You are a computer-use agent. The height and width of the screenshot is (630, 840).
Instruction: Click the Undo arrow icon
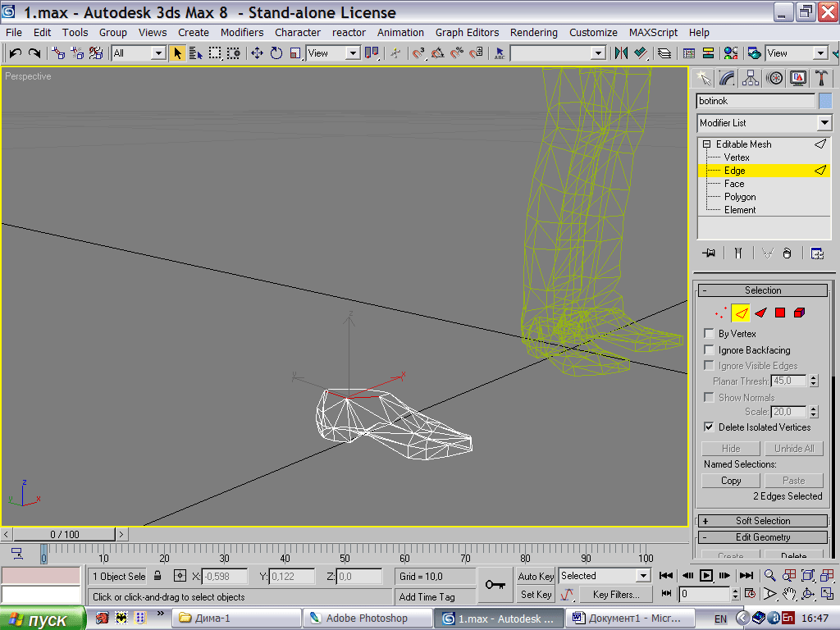pos(15,53)
